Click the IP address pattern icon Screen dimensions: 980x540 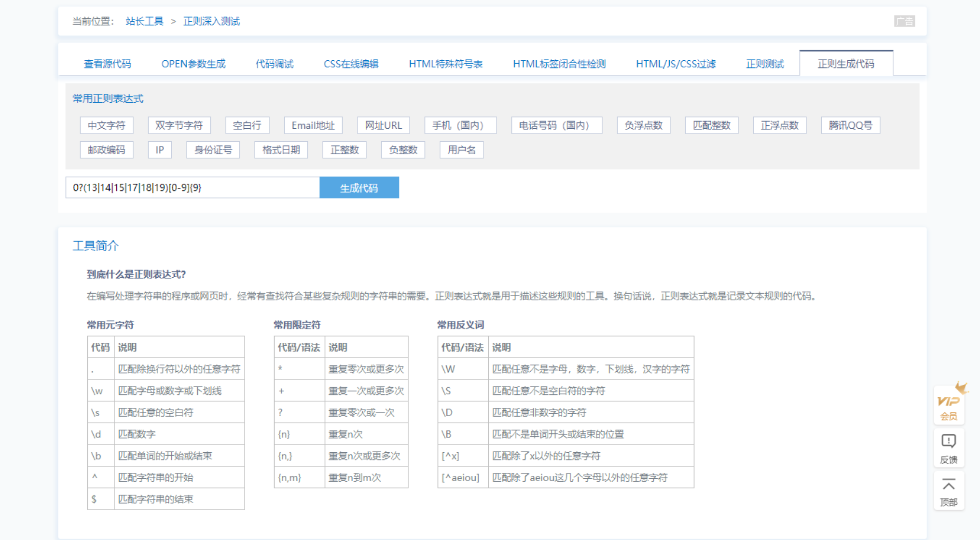159,149
